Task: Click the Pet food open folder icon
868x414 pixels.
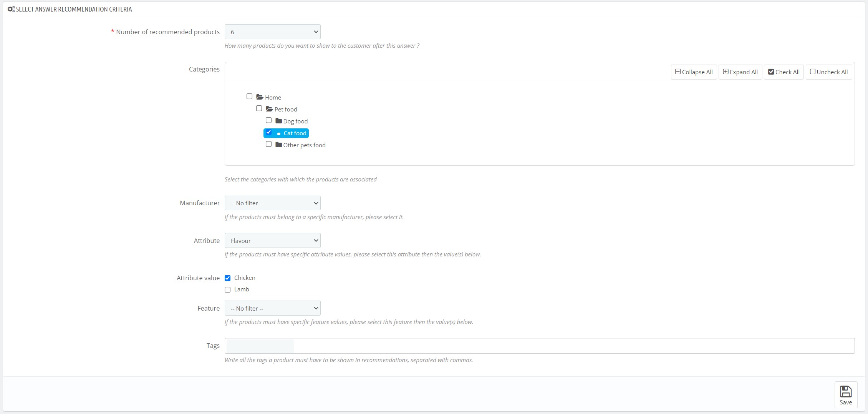Action: (x=269, y=109)
